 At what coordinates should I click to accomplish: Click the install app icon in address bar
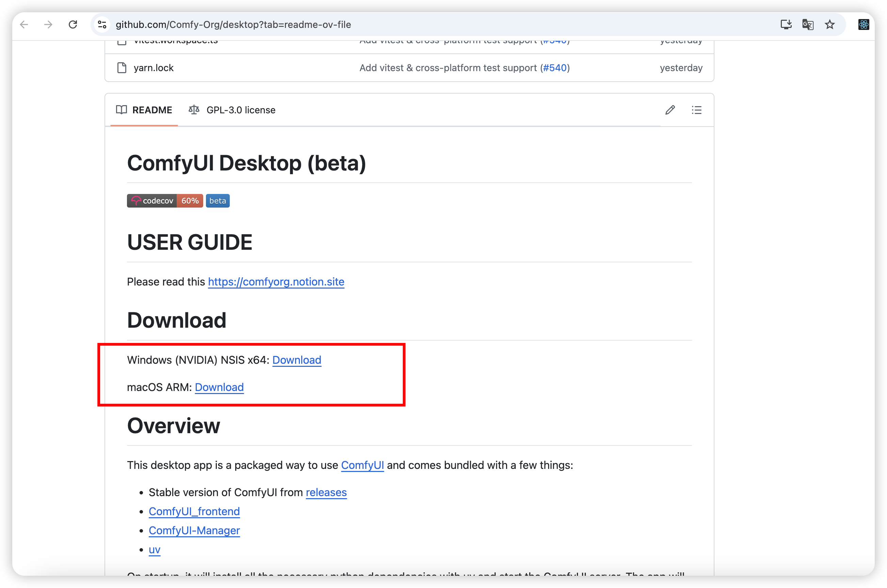[x=786, y=25]
